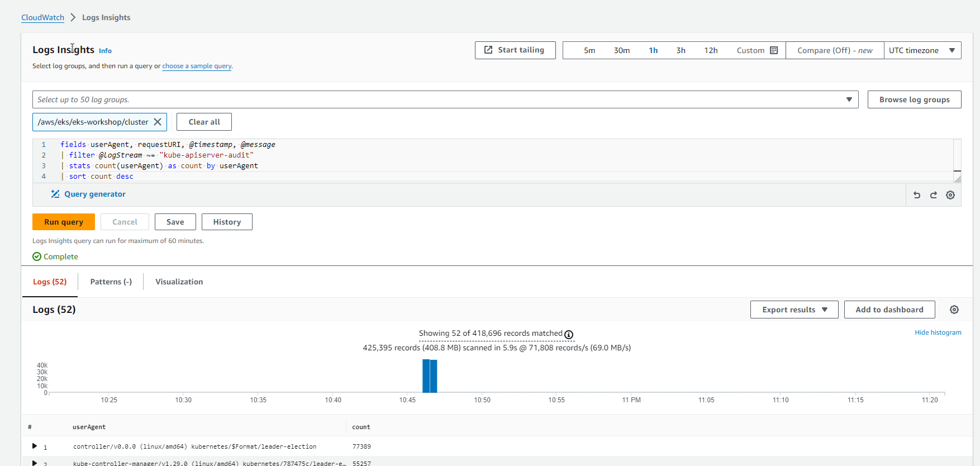Open UTC timezone dropdown
Viewport: 980px width, 466px height.
pyautogui.click(x=922, y=50)
